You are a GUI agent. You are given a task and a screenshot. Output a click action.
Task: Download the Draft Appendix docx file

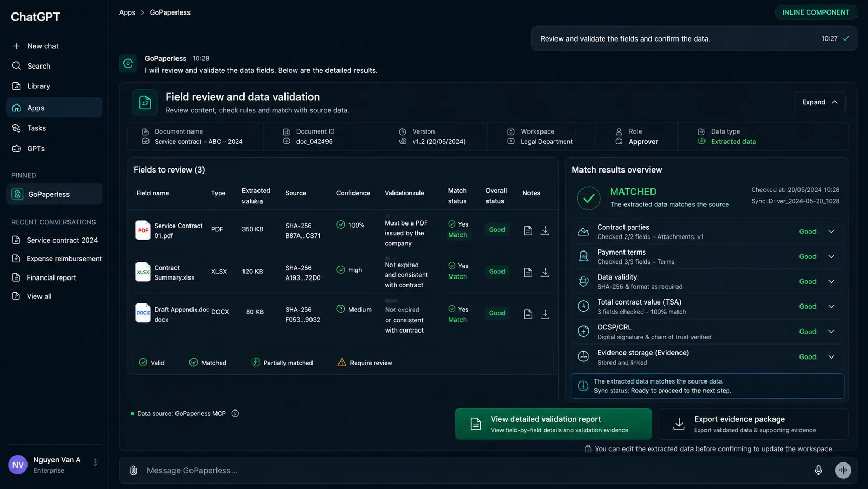point(545,314)
